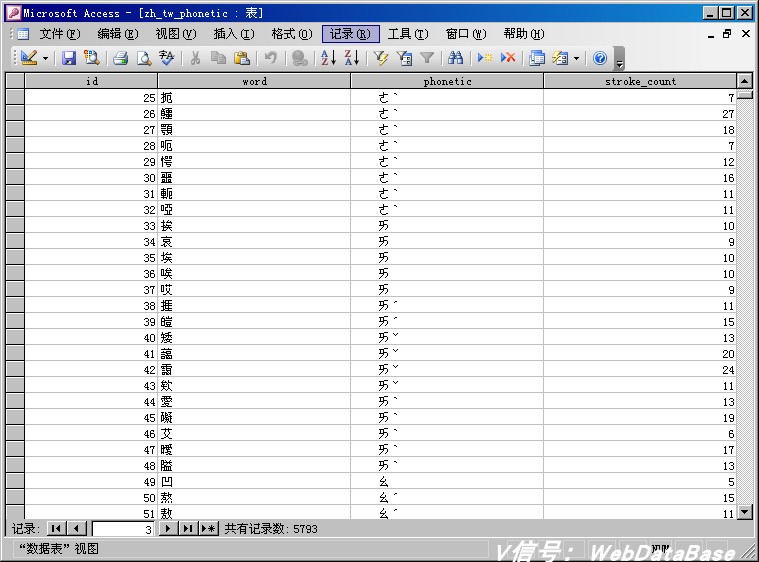Open the 记录(R) menu

click(x=350, y=34)
